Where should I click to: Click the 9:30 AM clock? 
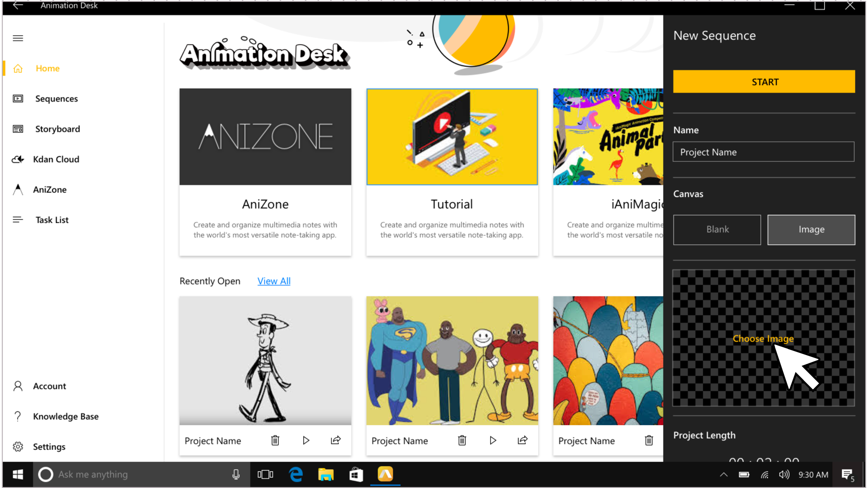813,475
